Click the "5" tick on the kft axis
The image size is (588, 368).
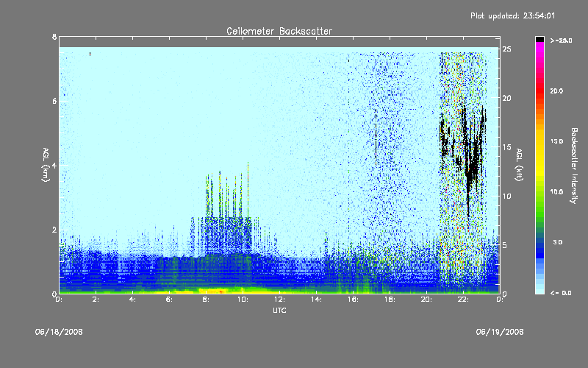(x=505, y=245)
